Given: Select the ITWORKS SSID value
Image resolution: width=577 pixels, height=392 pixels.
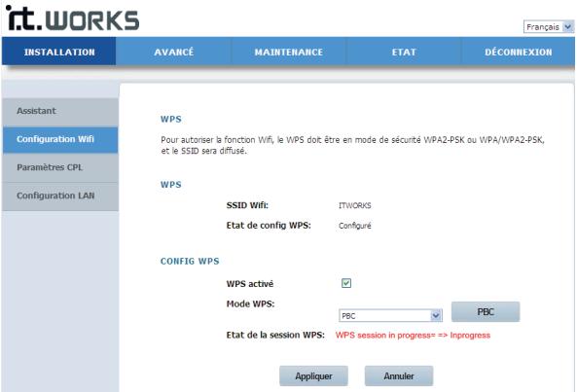Looking at the screenshot, I should click(355, 205).
